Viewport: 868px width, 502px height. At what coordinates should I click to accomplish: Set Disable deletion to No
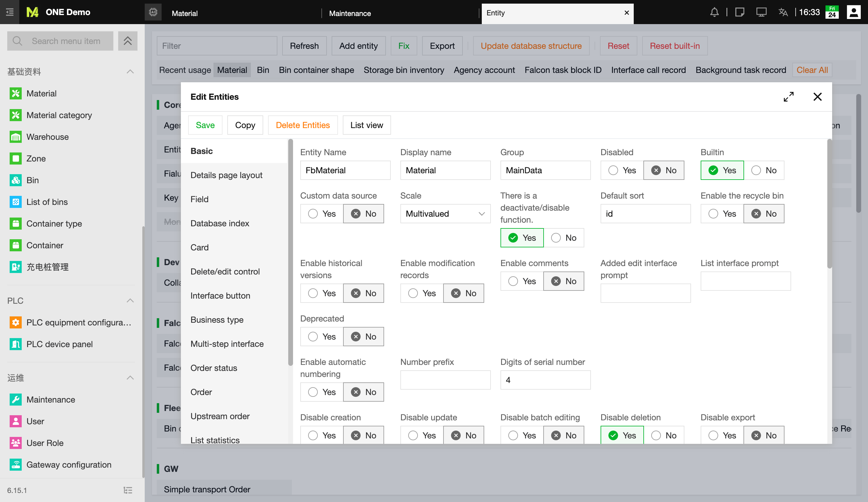click(664, 435)
